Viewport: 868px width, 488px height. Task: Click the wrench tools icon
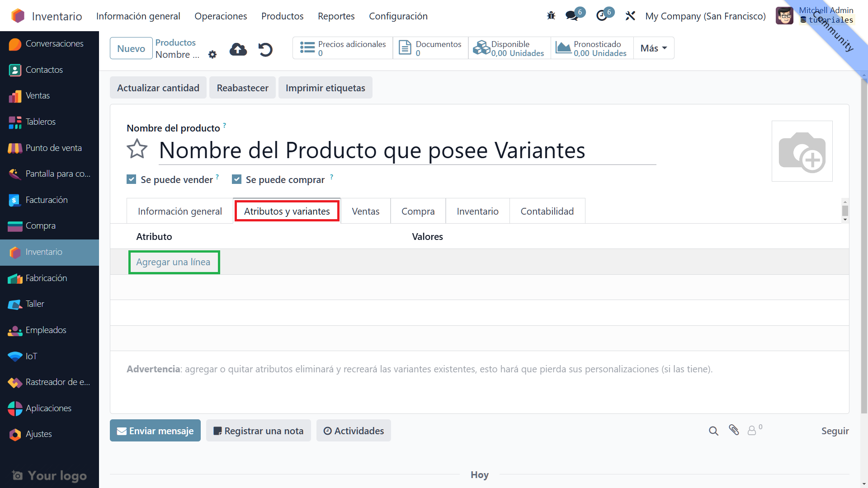point(630,16)
